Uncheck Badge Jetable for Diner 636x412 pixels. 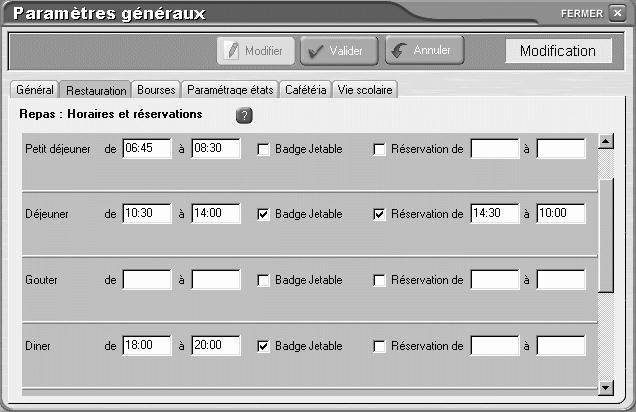263,346
